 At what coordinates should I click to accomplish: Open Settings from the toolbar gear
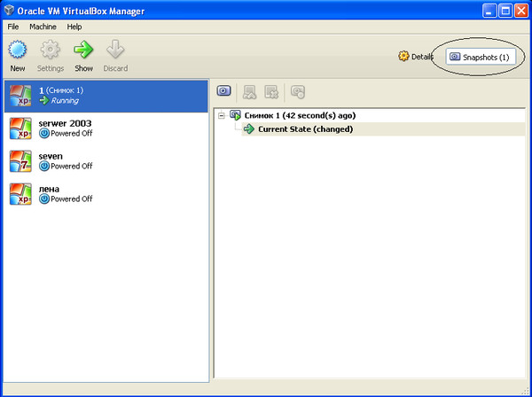coord(51,50)
